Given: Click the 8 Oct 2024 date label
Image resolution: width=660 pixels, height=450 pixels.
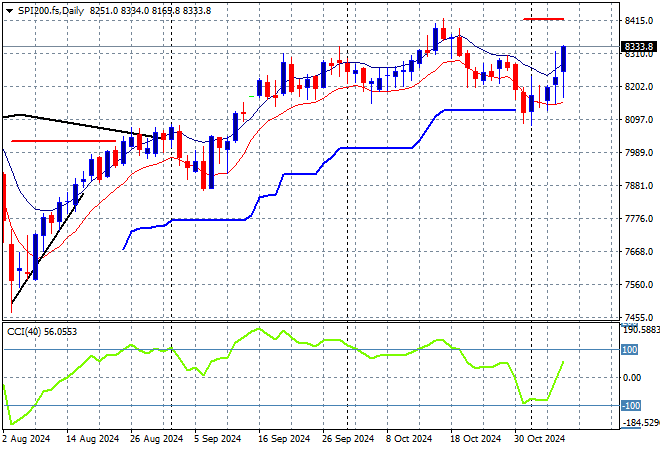Looking at the screenshot, I should tap(409, 439).
